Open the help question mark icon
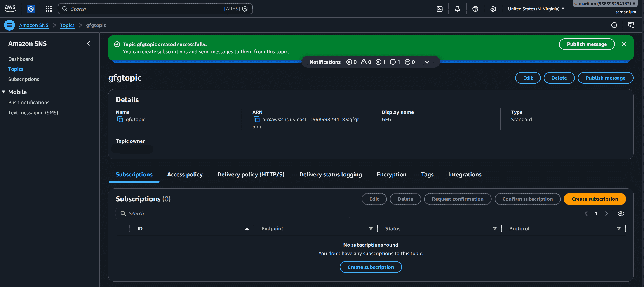The image size is (644, 287). pos(475,9)
